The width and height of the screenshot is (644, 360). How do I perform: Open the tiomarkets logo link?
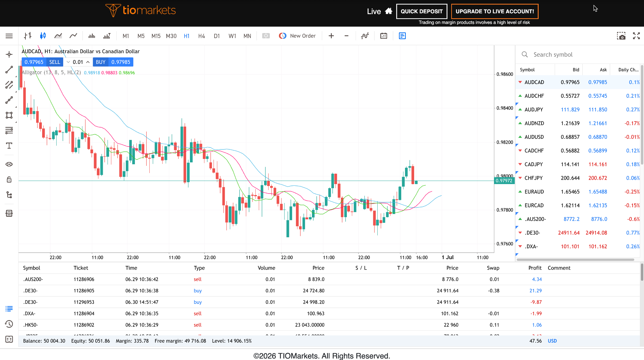141,10
